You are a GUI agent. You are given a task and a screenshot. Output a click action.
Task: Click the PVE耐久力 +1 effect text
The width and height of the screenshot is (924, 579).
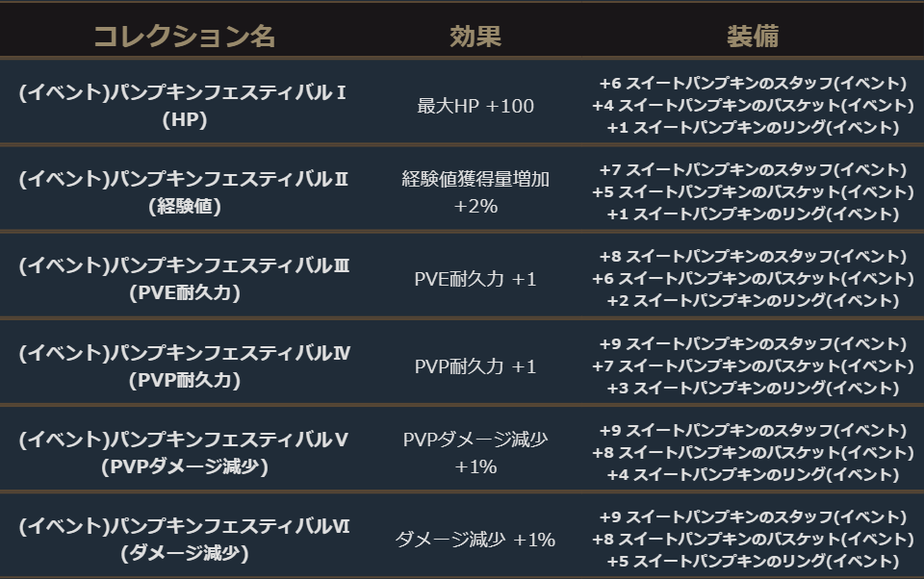[475, 279]
